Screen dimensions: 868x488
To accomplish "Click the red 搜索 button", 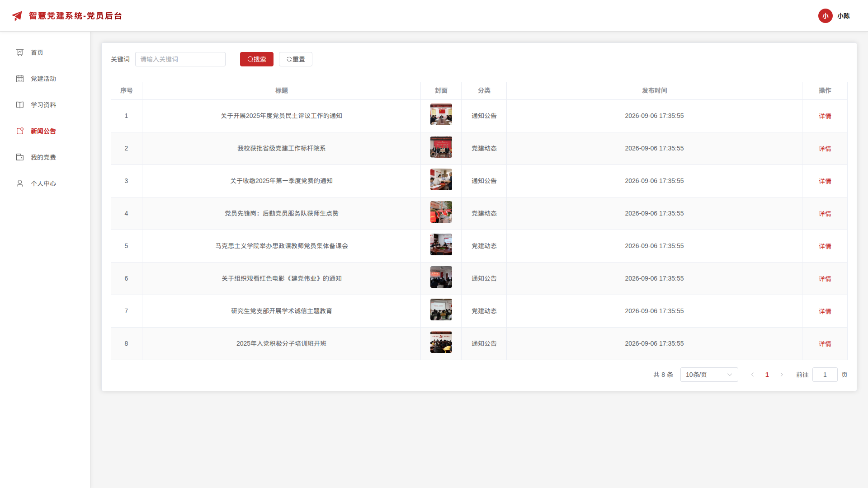I will 257,59.
